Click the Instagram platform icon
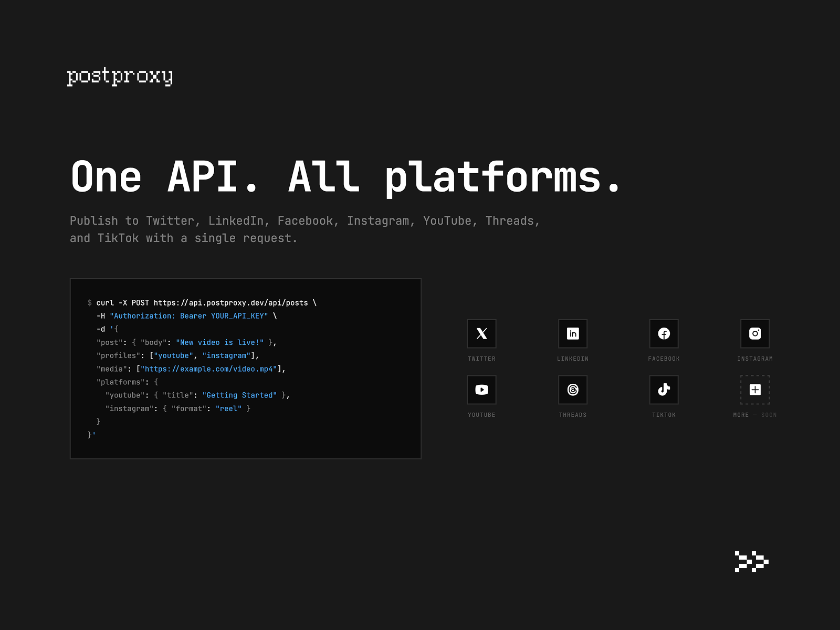The height and width of the screenshot is (630, 840). point(755,334)
